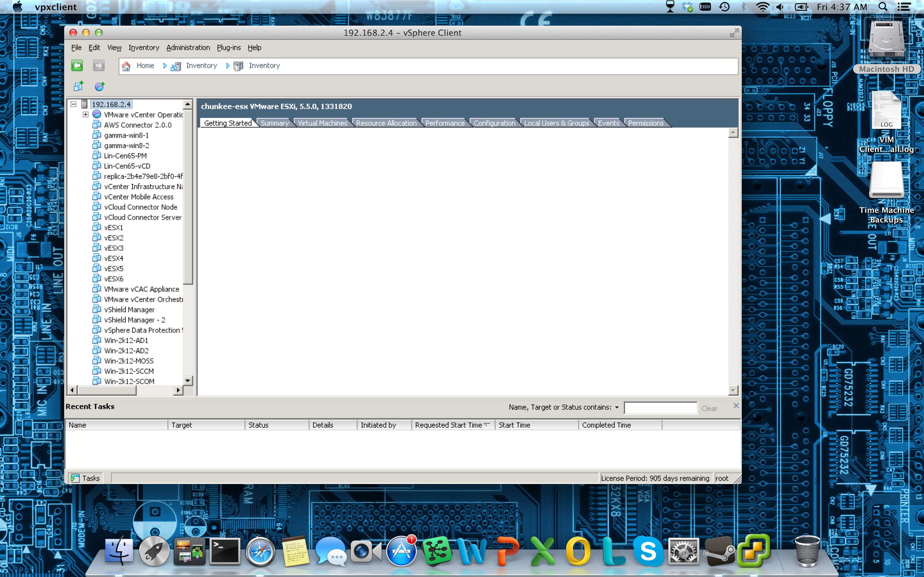Viewport: 924px width, 577px height.
Task: Click the recent tasks filter text field
Action: click(660, 408)
